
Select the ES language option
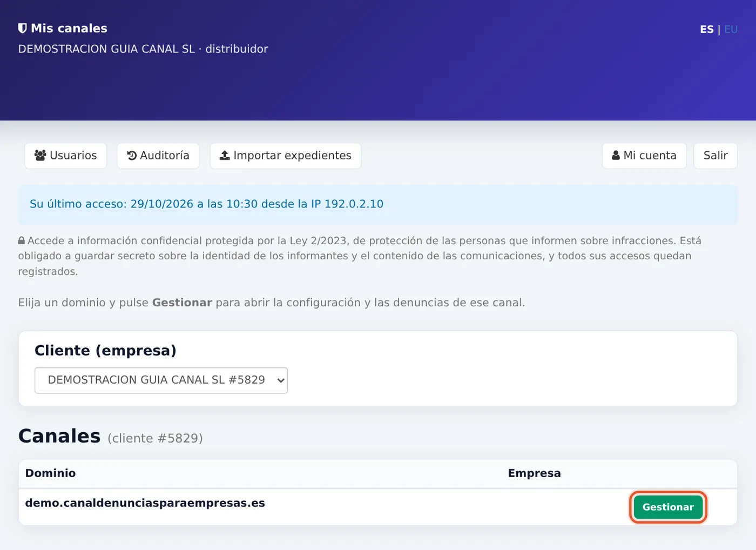pyautogui.click(x=707, y=30)
